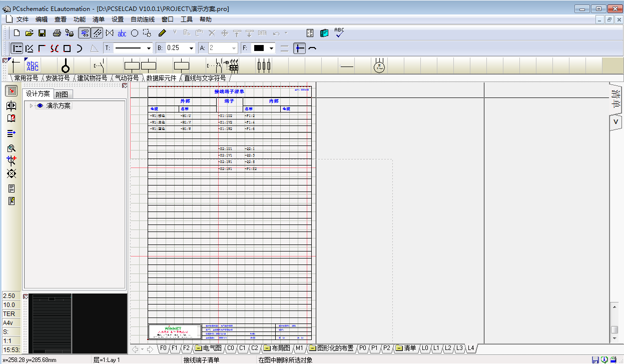Screen dimensions: 624x364
Task: Toggle the straight line mode button
Action: click(17, 48)
